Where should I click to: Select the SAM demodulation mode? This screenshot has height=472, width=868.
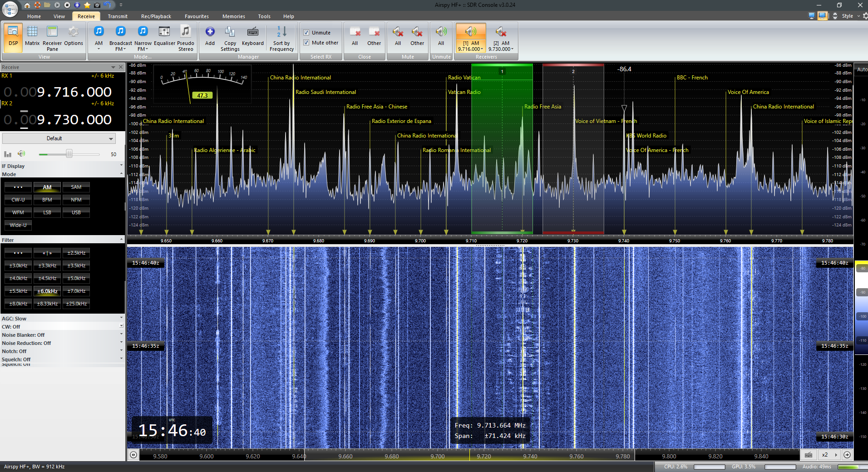coord(76,187)
